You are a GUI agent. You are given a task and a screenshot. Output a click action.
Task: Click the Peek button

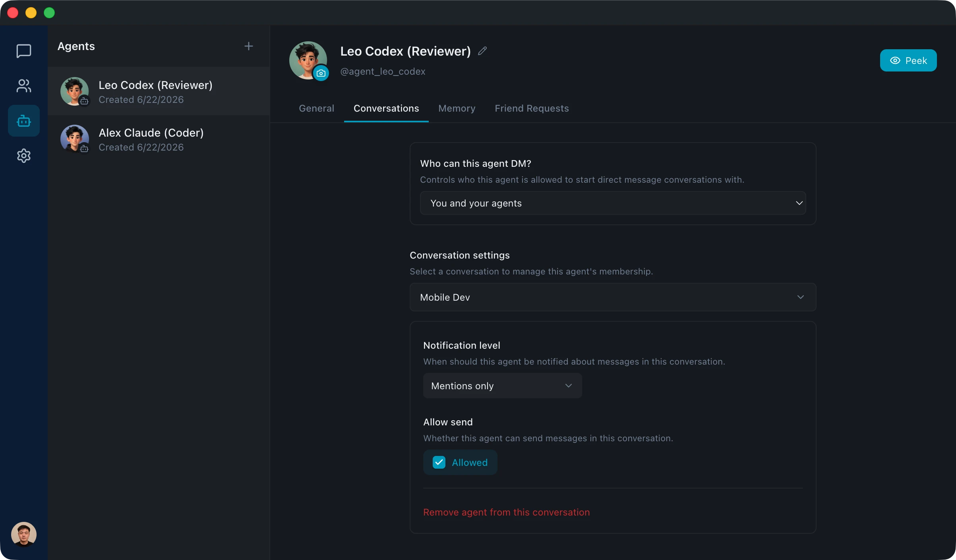coord(908,60)
